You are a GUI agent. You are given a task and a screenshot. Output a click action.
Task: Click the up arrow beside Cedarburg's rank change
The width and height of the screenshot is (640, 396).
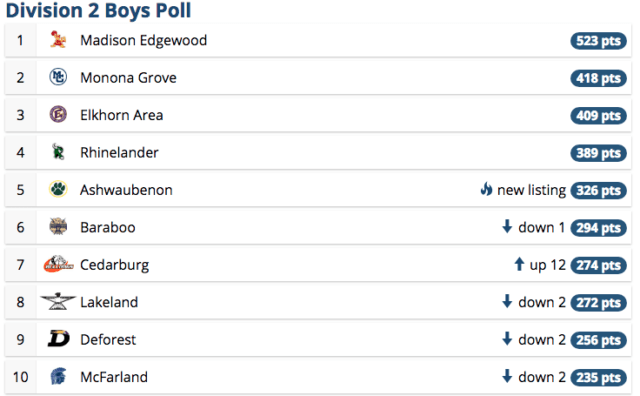pyautogui.click(x=519, y=264)
